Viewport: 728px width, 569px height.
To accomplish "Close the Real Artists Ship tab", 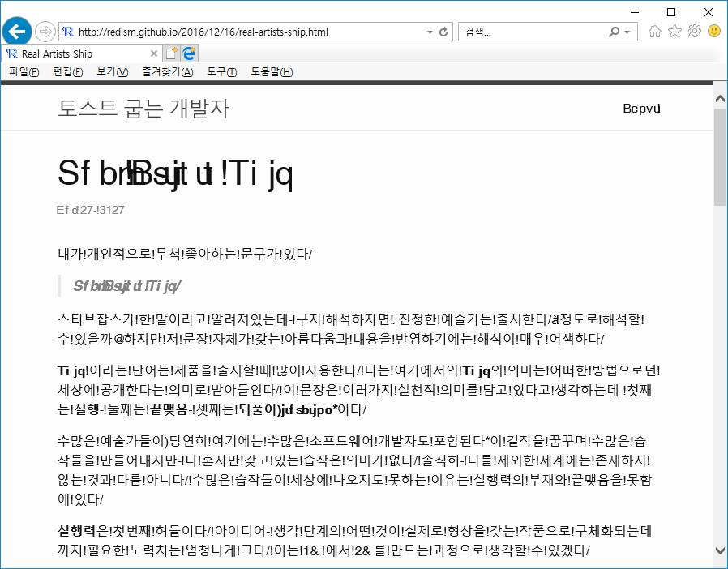I will click(153, 53).
